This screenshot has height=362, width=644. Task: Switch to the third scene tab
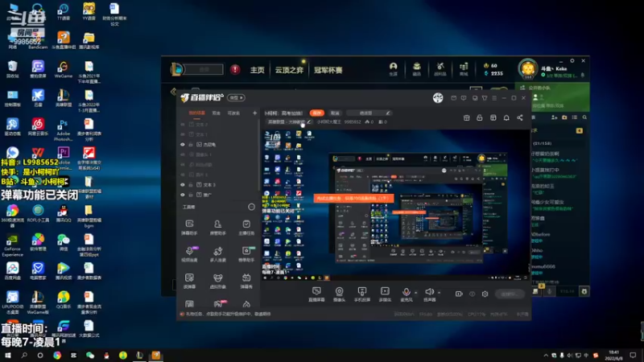233,113
